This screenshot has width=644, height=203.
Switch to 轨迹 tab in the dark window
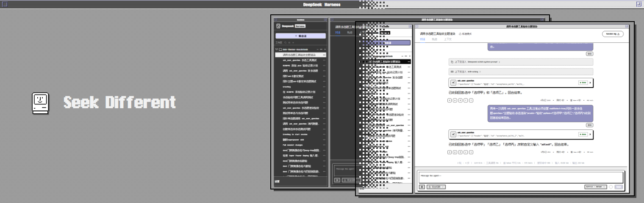point(350,32)
